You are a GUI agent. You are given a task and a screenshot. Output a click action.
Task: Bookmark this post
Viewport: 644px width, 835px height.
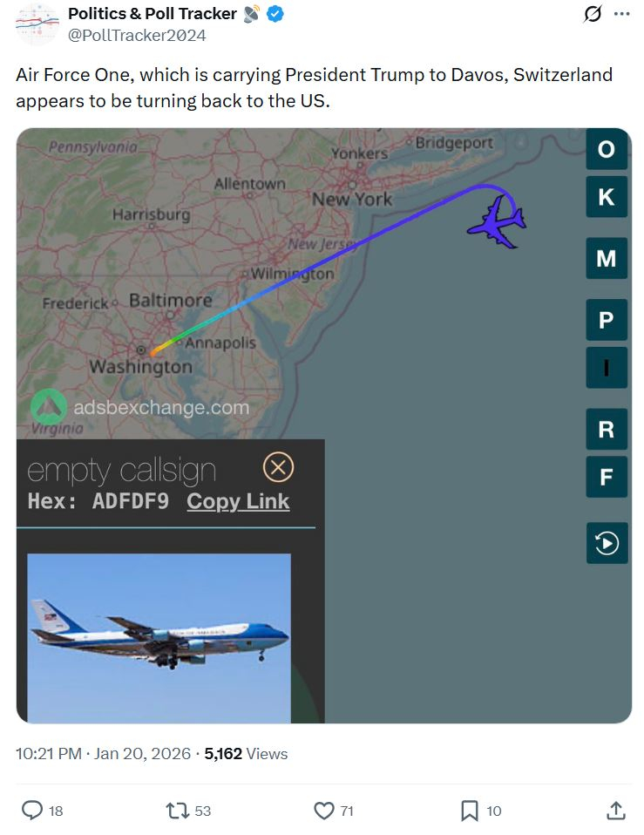[469, 811]
